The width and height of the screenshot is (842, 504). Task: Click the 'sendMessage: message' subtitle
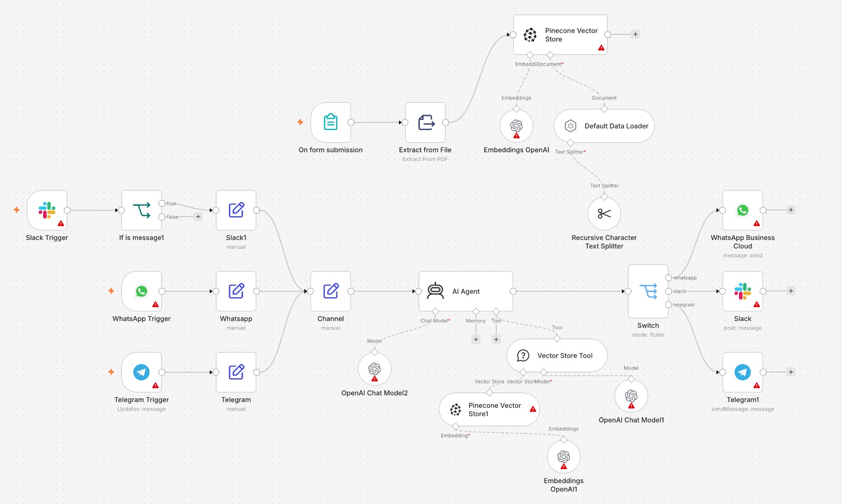coord(743,409)
